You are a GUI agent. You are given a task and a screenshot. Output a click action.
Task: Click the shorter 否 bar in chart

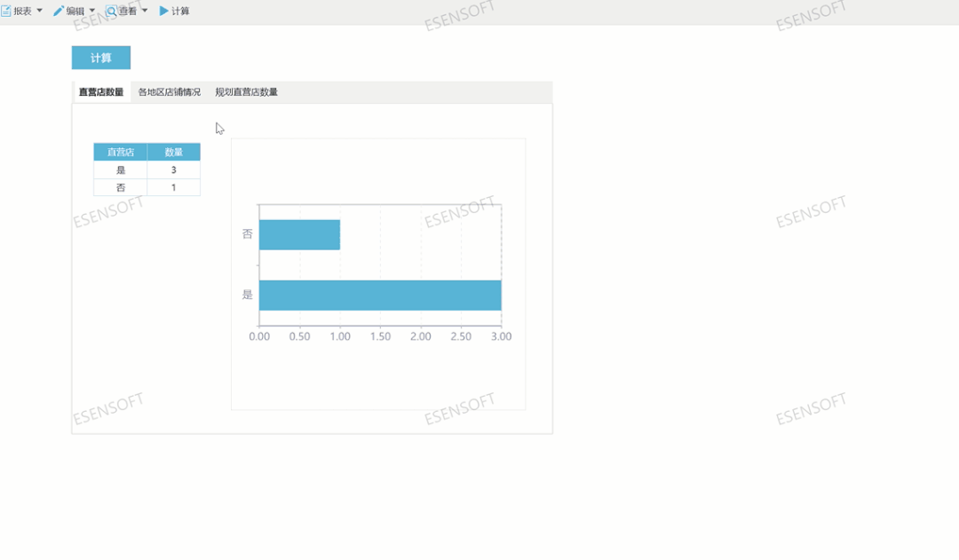pos(299,235)
